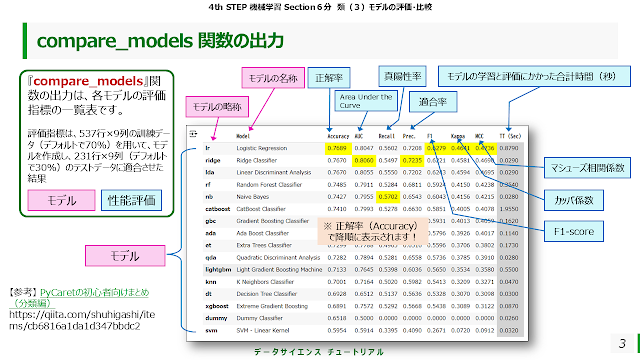Click the 'Decision Tree Classifier' model name
The height and width of the screenshot is (360, 640).
pos(267,294)
